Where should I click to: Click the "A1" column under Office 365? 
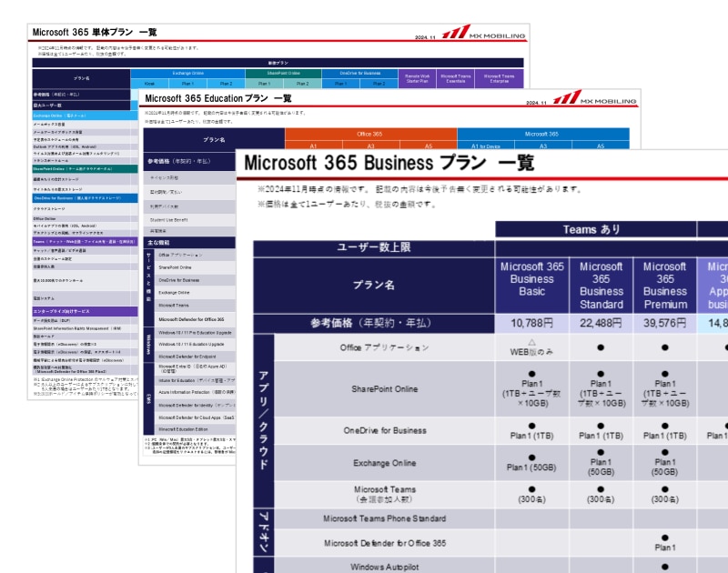pyautogui.click(x=313, y=146)
